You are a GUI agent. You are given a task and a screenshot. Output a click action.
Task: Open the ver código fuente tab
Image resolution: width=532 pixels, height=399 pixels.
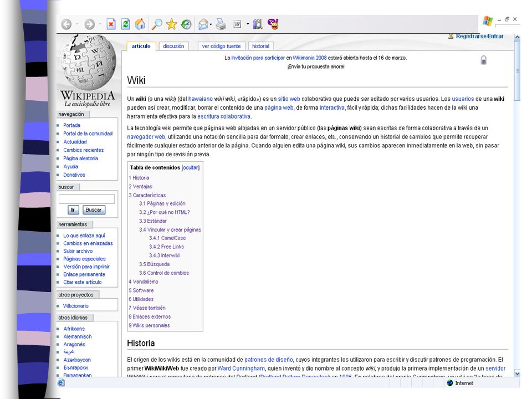221,46
